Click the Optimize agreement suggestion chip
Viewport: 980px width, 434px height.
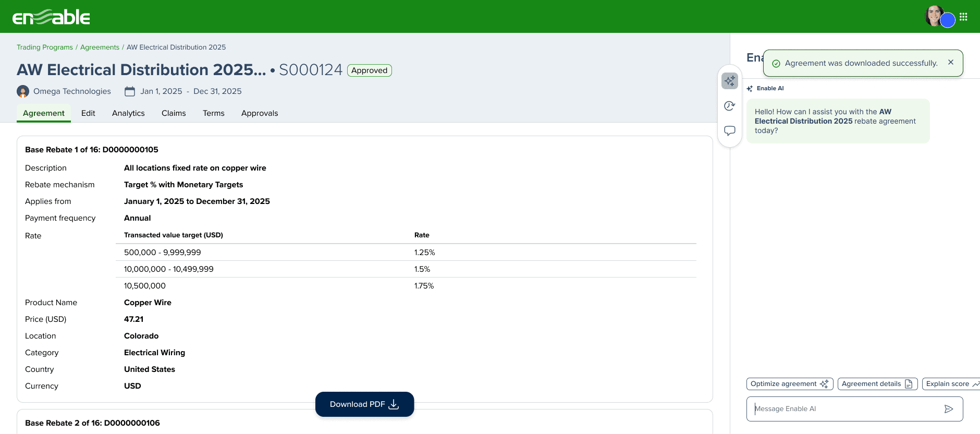(x=790, y=384)
